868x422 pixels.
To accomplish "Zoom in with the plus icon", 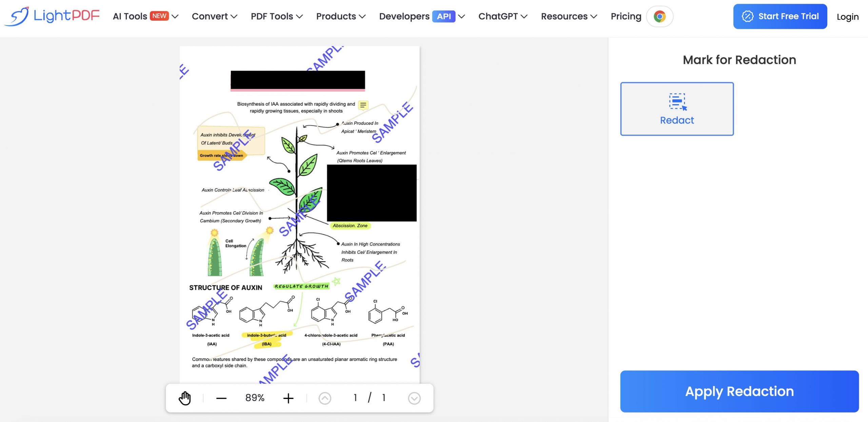I will pyautogui.click(x=288, y=398).
